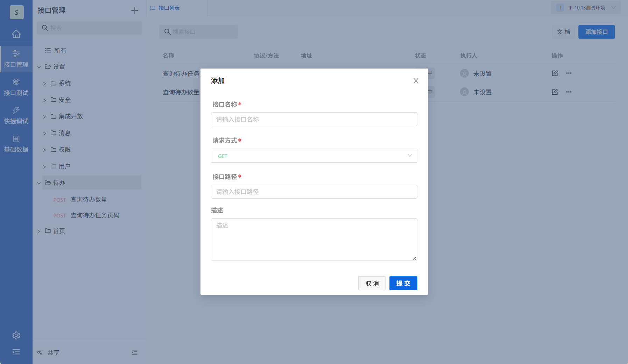This screenshot has width=628, height=364.
Task: Collapse the 待办 folder
Action: 39,183
